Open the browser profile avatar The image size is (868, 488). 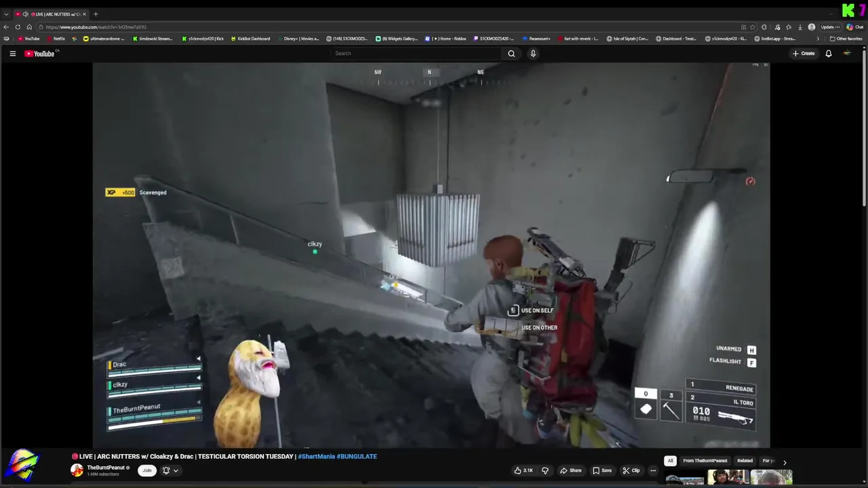812,27
